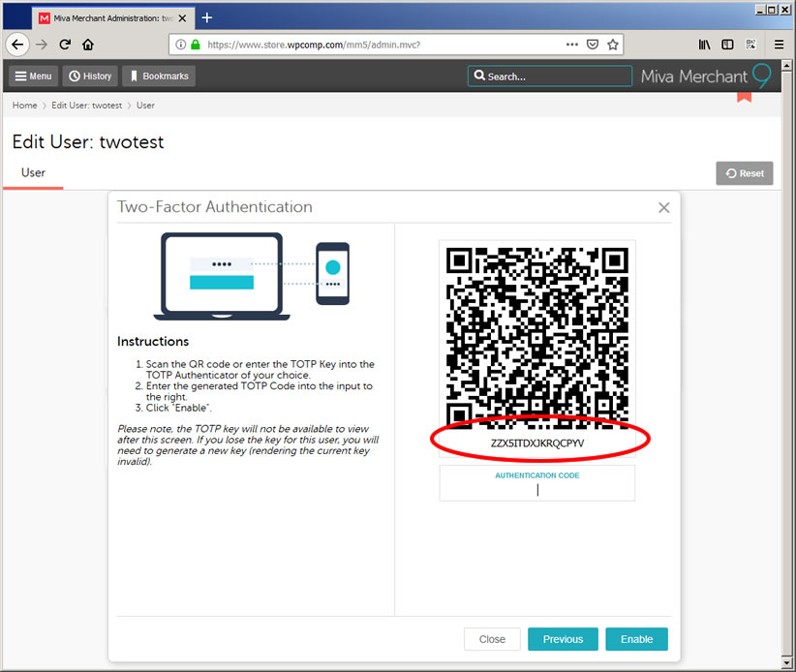The width and height of the screenshot is (796, 672).
Task: Click the browser home icon
Action: click(88, 45)
